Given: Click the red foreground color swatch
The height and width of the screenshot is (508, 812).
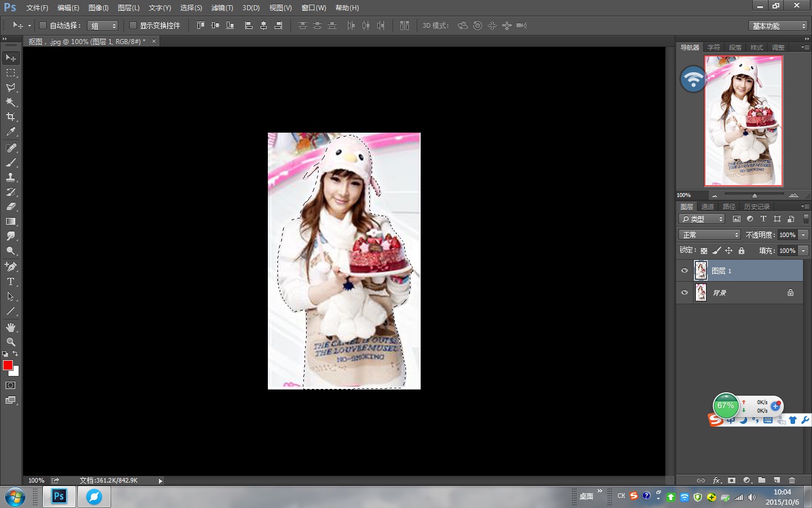Looking at the screenshot, I should [8, 366].
